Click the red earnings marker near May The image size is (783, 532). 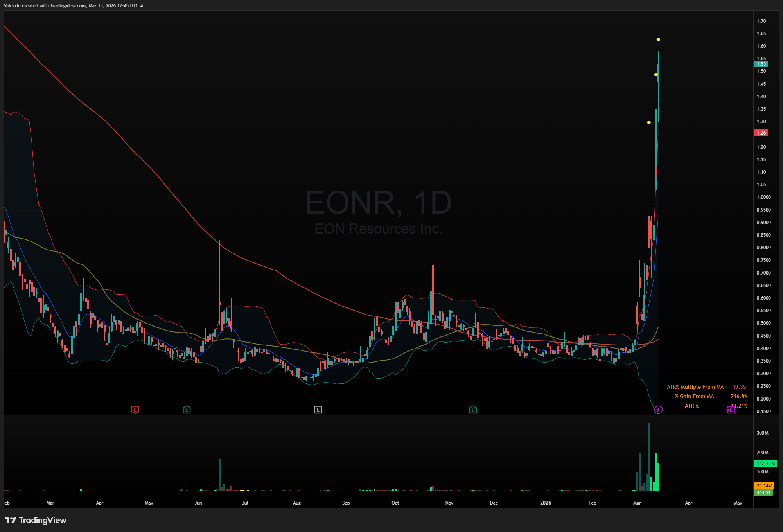pos(135,410)
